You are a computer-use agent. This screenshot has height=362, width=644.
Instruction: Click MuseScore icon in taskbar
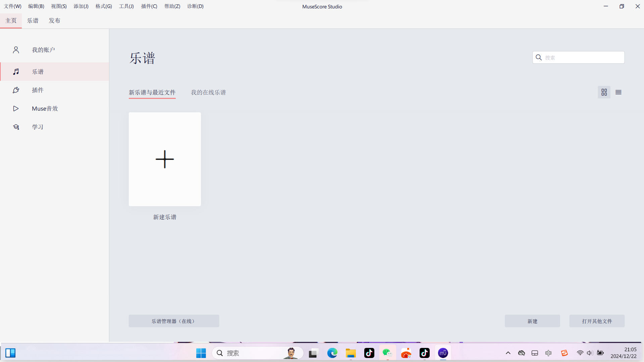(x=443, y=353)
